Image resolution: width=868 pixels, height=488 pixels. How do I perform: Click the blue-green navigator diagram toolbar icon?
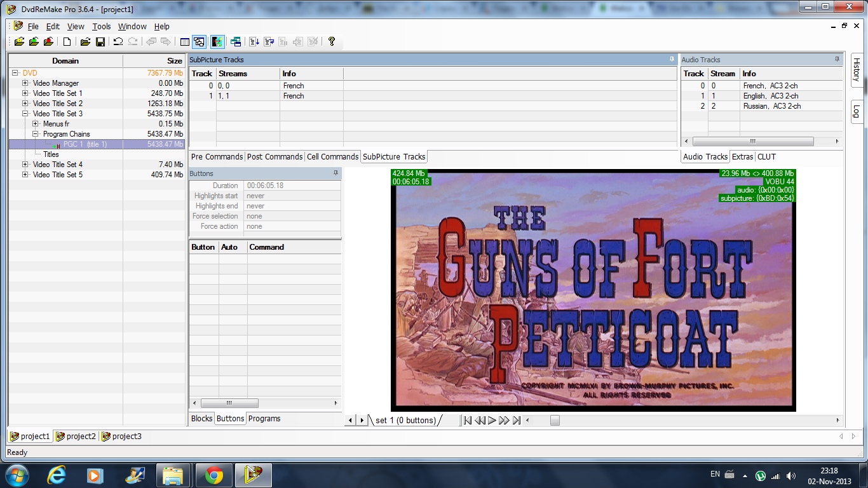(x=236, y=42)
